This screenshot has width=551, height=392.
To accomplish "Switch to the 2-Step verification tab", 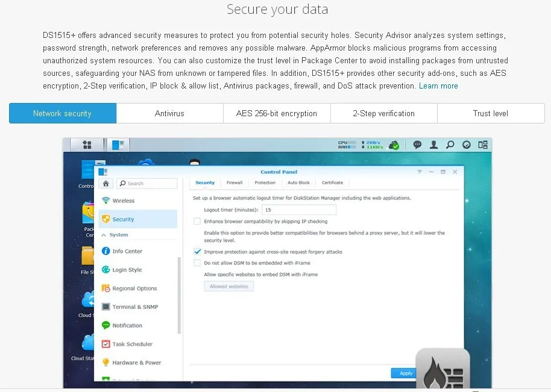I will 384,113.
